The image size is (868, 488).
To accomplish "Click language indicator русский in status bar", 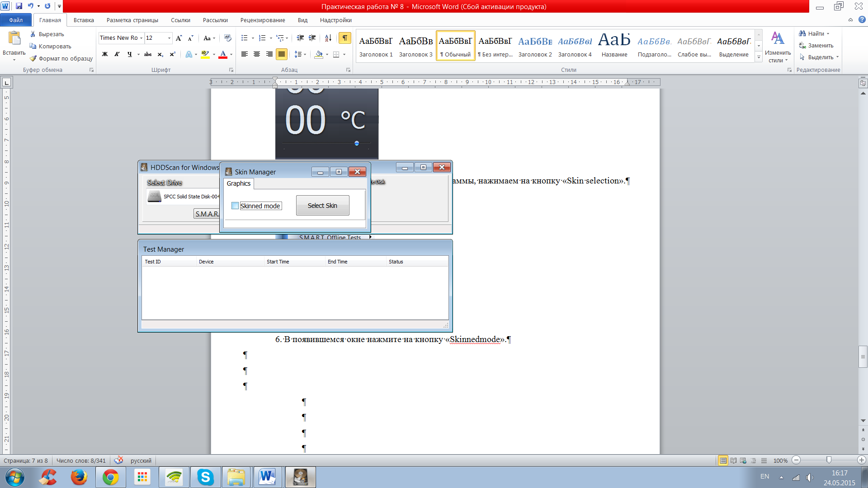I will pyautogui.click(x=141, y=460).
